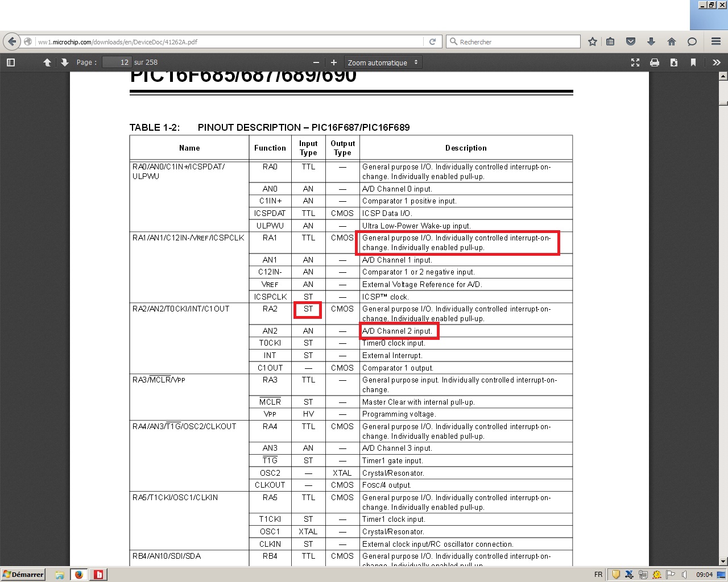This screenshot has width=728, height=582.
Task: Click the volume speaker tray icon
Action: coord(684,575)
